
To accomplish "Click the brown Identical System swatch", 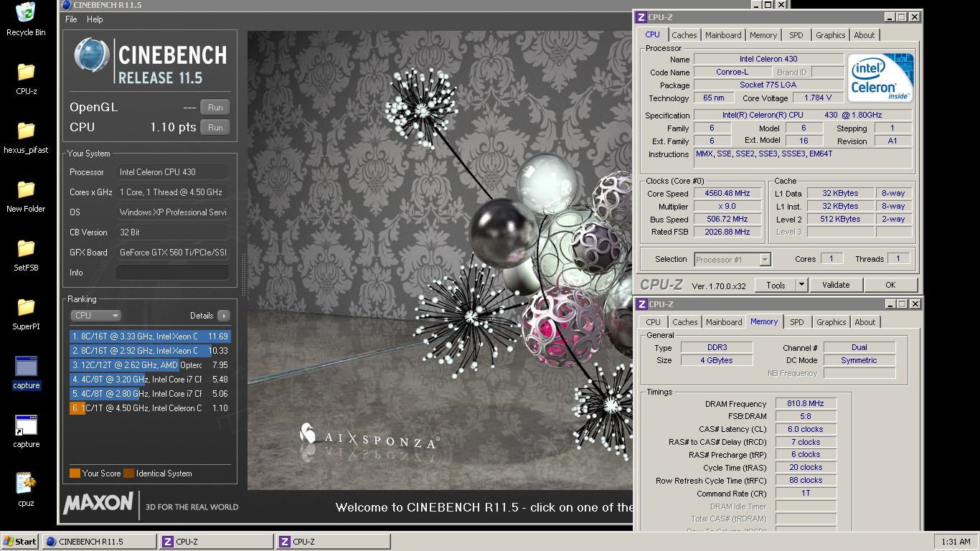I will 128,474.
